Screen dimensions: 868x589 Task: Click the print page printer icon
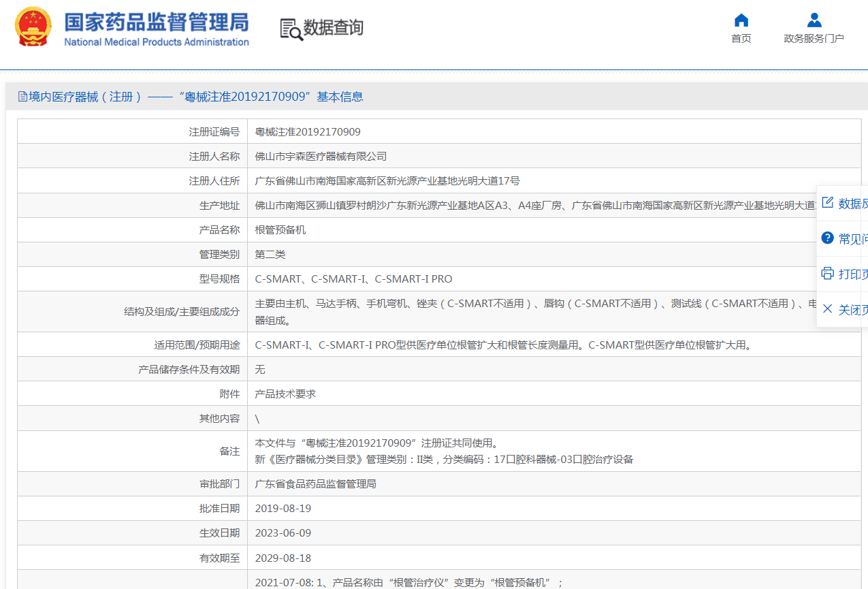pos(827,273)
